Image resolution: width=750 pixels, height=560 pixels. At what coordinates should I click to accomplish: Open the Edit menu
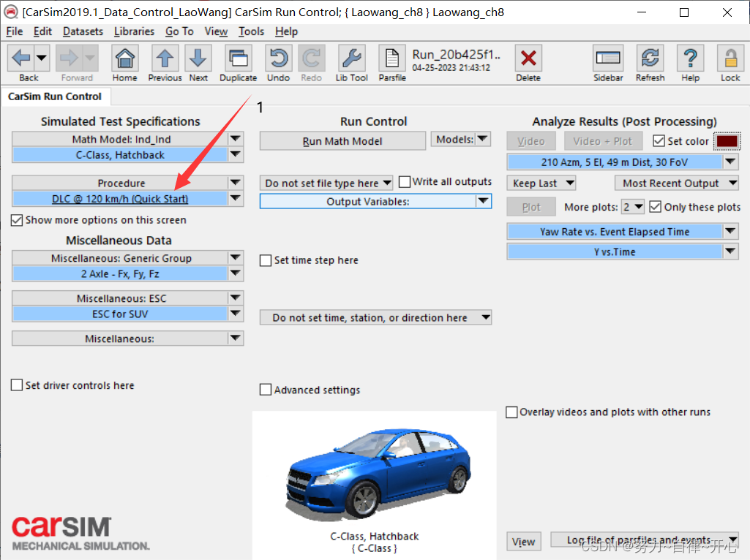coord(42,31)
